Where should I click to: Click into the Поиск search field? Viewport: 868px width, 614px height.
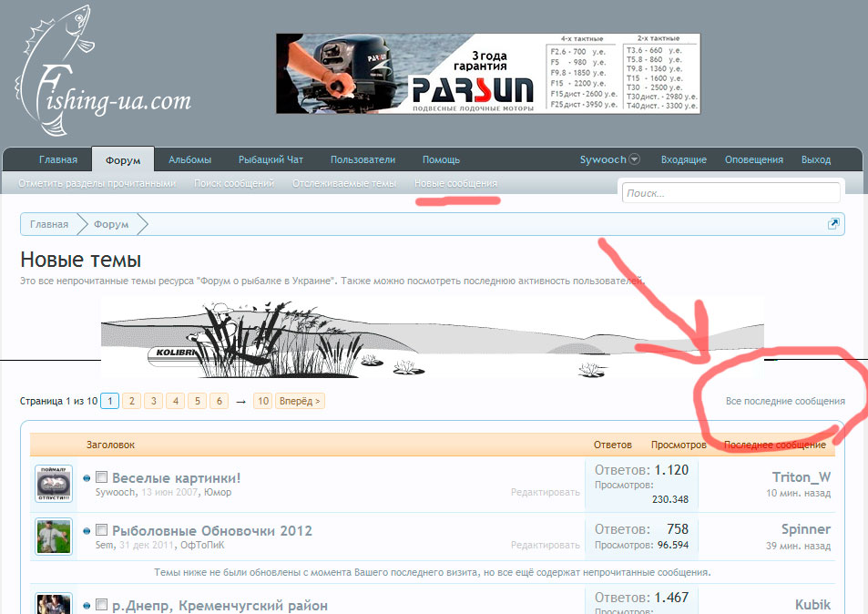coord(730,193)
